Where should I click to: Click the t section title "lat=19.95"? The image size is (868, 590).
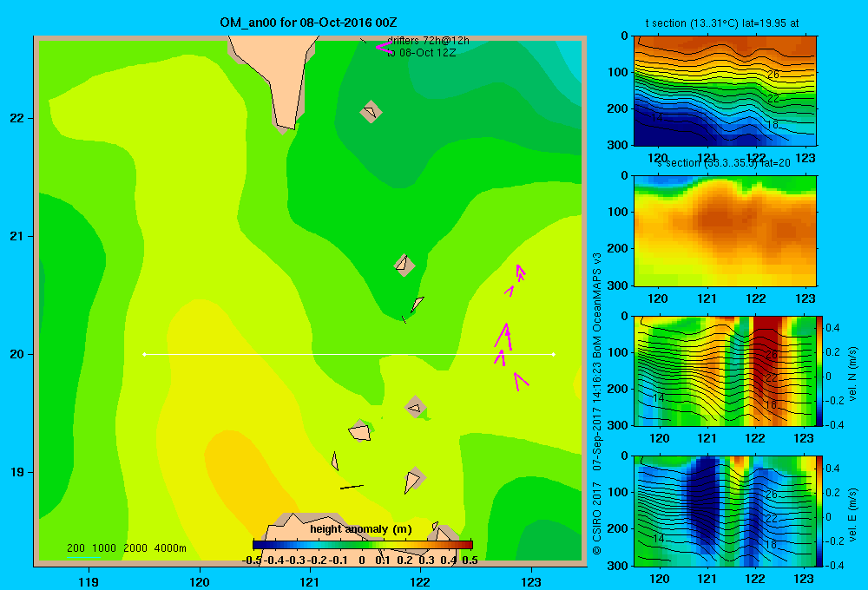coord(765,23)
